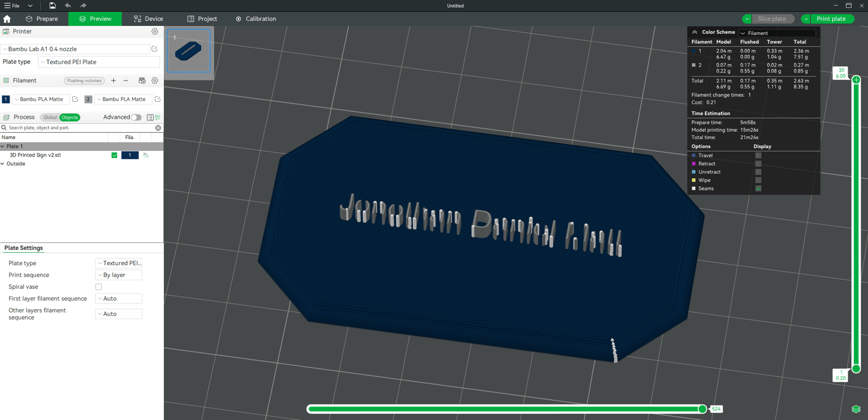Clear the object search field

(x=158, y=128)
